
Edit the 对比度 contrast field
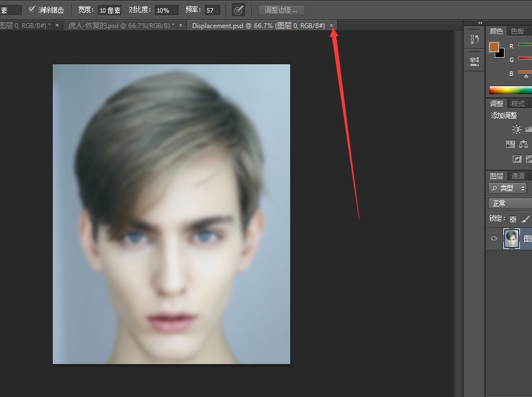click(166, 10)
